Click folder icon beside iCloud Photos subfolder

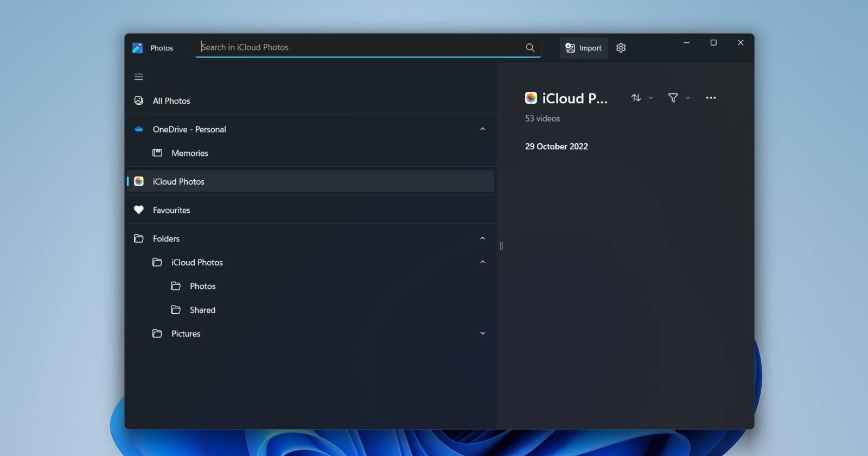pos(157,262)
